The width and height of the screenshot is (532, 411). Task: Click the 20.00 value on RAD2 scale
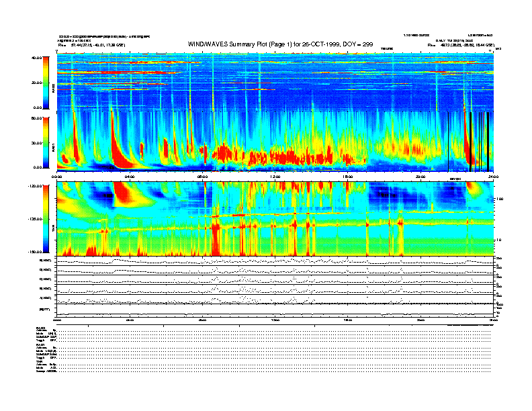coord(36,83)
